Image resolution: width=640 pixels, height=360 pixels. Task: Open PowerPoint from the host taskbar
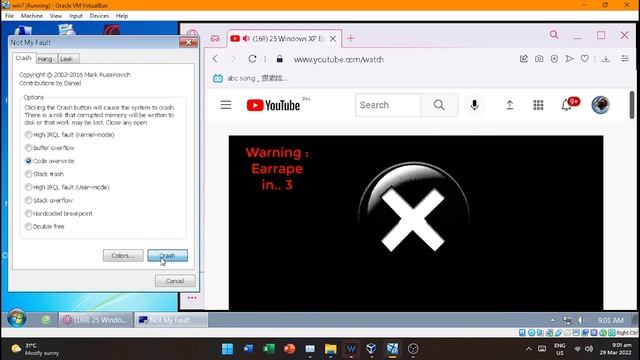pos(289,349)
